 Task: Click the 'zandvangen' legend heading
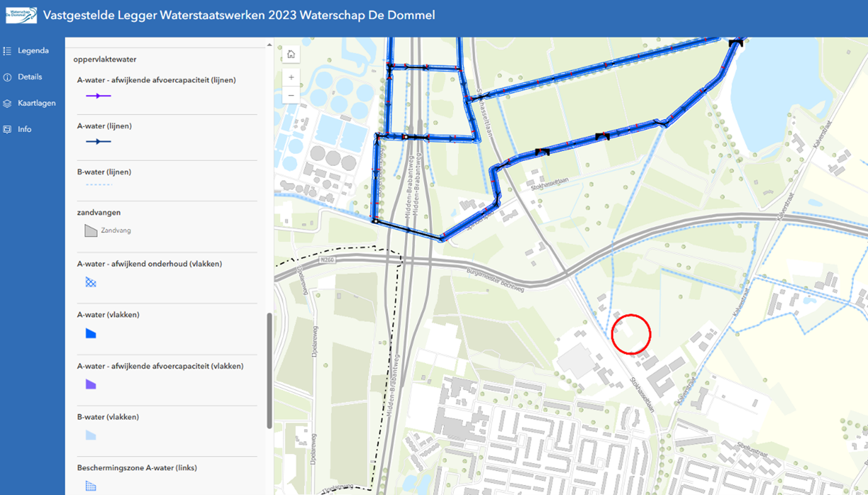click(99, 212)
